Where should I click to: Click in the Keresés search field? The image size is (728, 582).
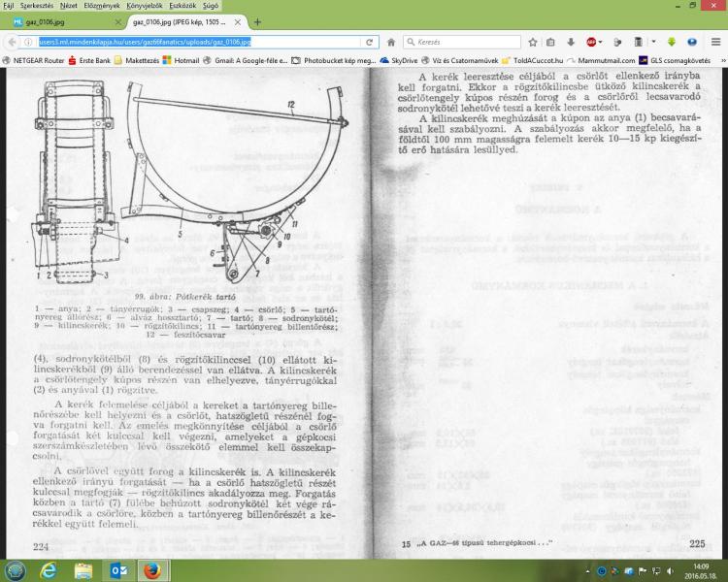coord(466,43)
